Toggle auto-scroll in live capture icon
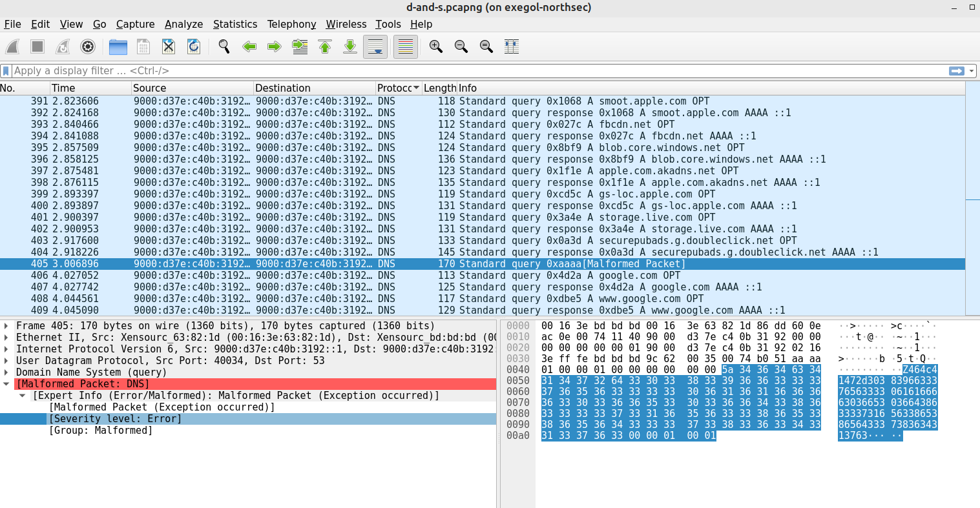980x508 pixels. [375, 46]
